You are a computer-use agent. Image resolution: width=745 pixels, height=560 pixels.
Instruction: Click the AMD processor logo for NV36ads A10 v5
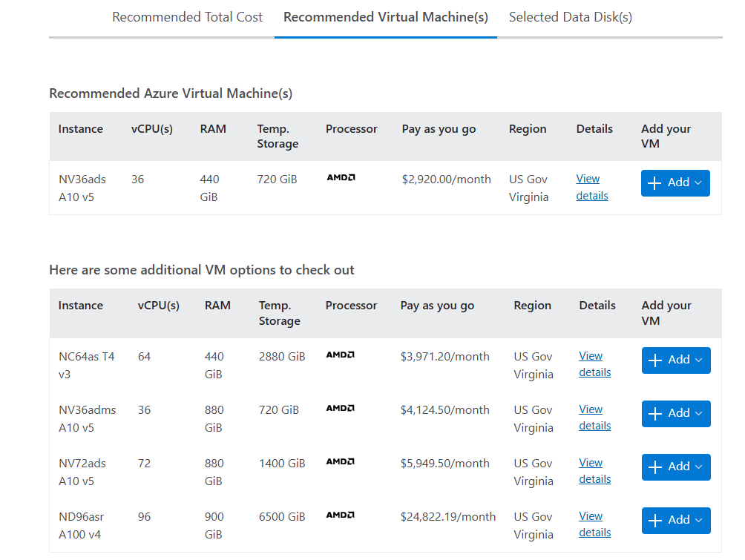pyautogui.click(x=341, y=177)
